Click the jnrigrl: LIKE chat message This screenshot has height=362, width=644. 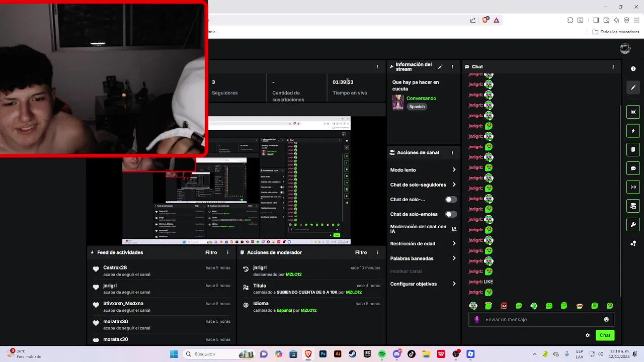[x=480, y=282]
